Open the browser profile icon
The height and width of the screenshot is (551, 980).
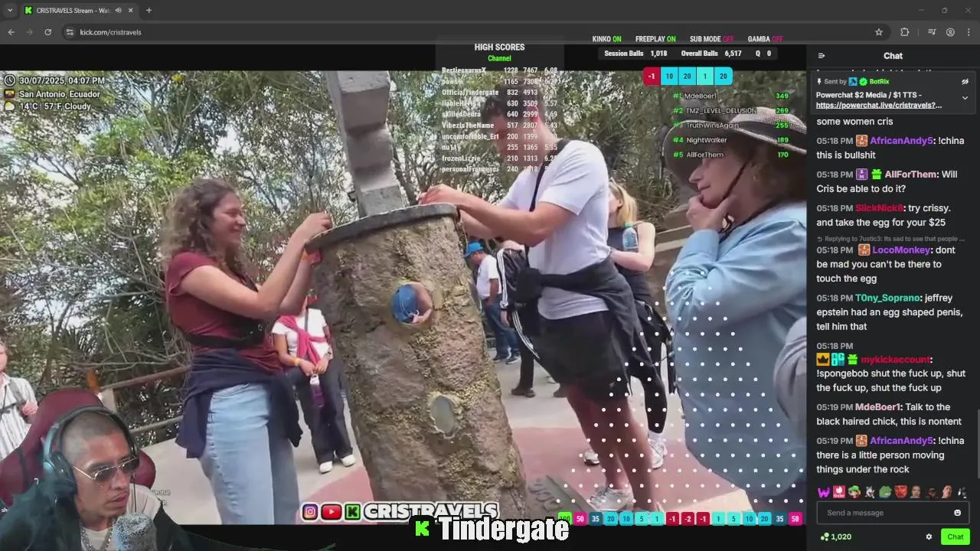click(x=950, y=32)
